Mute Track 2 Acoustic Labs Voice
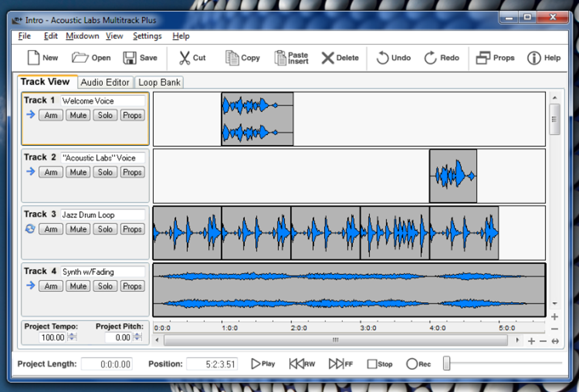Screen dimensions: 579x392 tap(78, 172)
